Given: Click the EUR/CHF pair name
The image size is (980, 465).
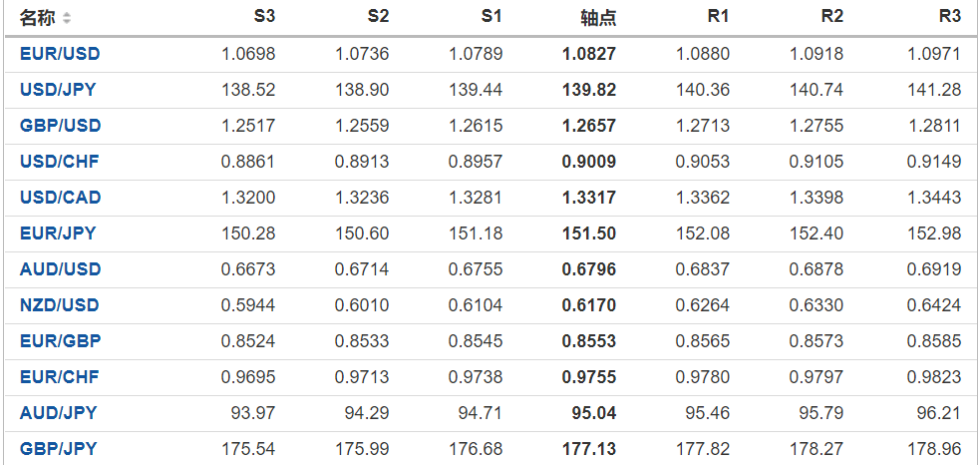Looking at the screenshot, I should pos(60,377).
